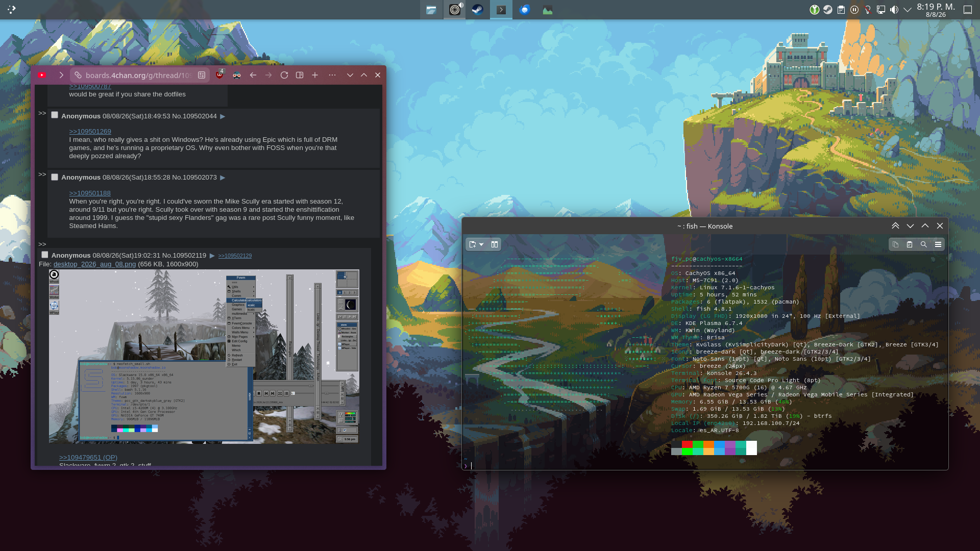This screenshot has height=551, width=980.
Task: Open a new tab in Konsole
Action: (x=472, y=244)
